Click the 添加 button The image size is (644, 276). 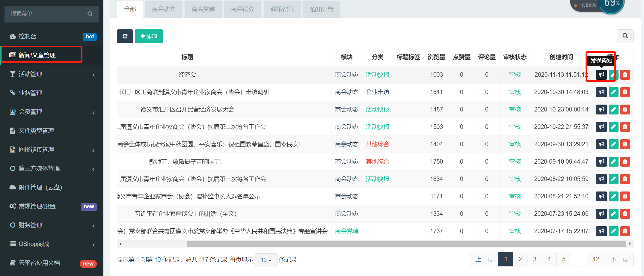click(149, 36)
